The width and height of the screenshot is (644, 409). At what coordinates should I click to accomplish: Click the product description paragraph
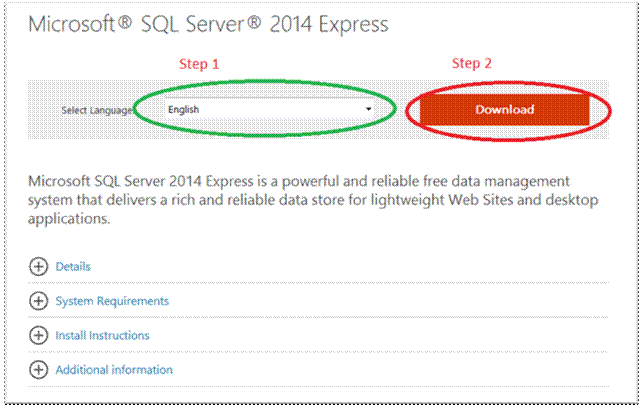click(300, 199)
